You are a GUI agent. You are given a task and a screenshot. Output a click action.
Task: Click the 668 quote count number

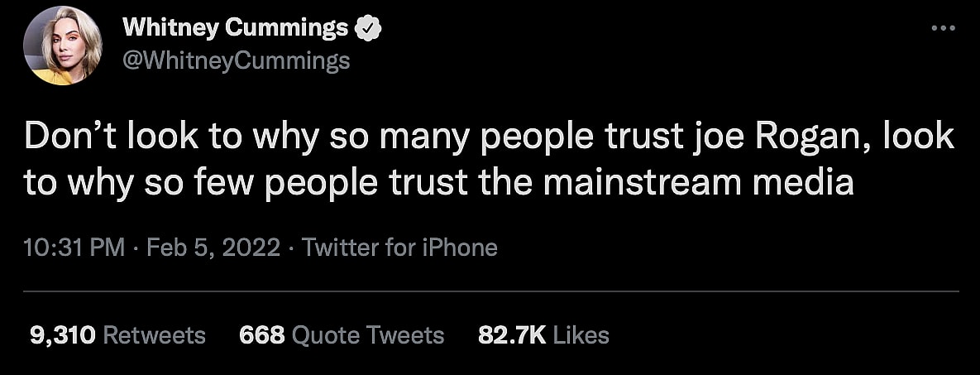click(261, 334)
